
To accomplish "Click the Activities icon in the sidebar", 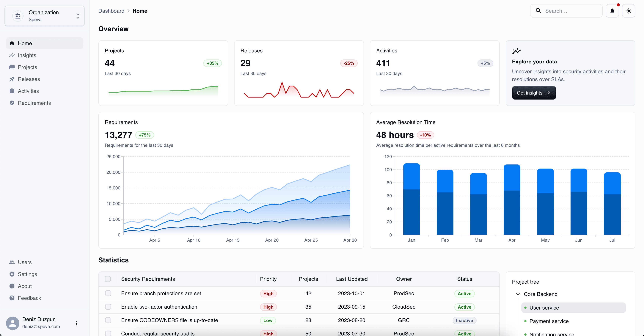I will [12, 91].
